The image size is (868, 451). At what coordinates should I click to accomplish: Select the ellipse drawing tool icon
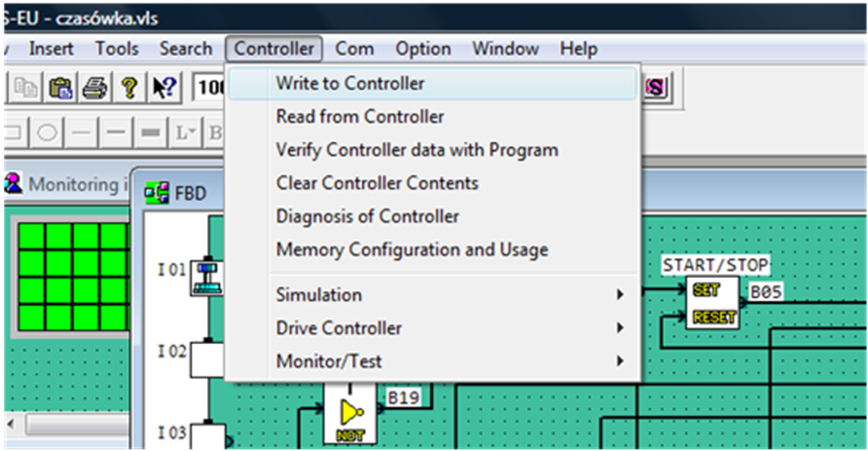pyautogui.click(x=47, y=133)
